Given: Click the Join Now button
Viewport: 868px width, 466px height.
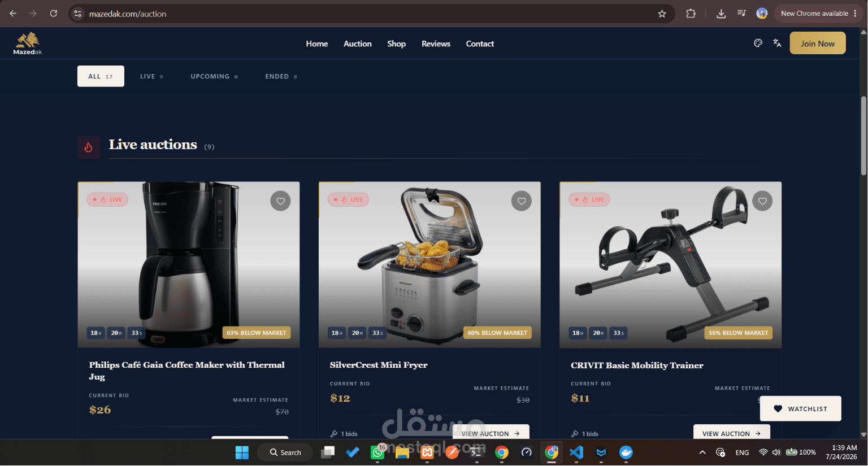Looking at the screenshot, I should pyautogui.click(x=818, y=43).
